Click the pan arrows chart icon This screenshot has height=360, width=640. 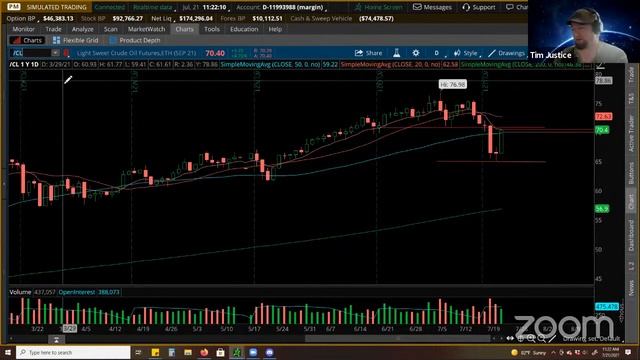(510, 338)
